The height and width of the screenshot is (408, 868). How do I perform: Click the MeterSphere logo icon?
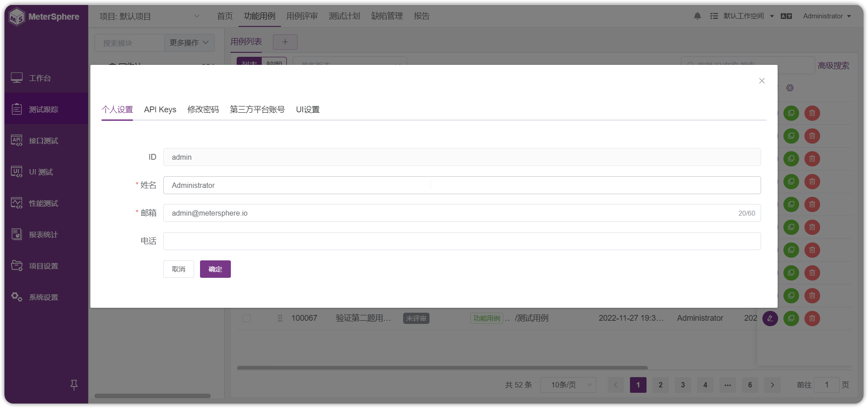(x=17, y=17)
